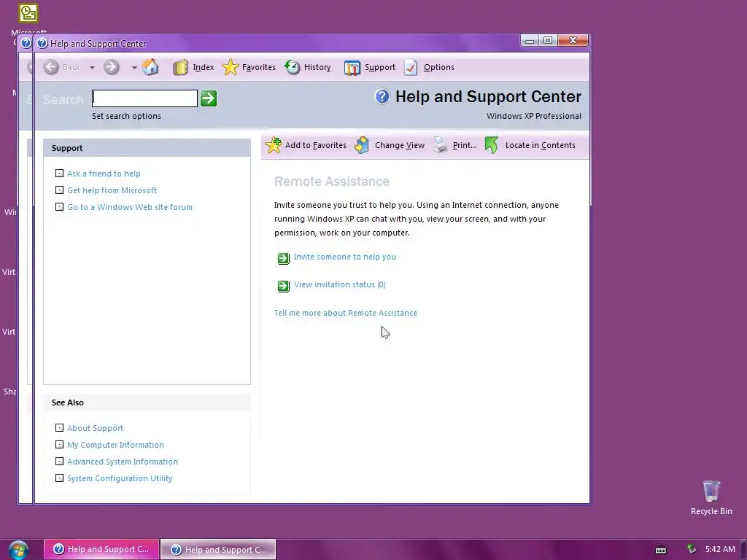The height and width of the screenshot is (560, 747).
Task: Open Advanced System Information link
Action: [x=123, y=462]
